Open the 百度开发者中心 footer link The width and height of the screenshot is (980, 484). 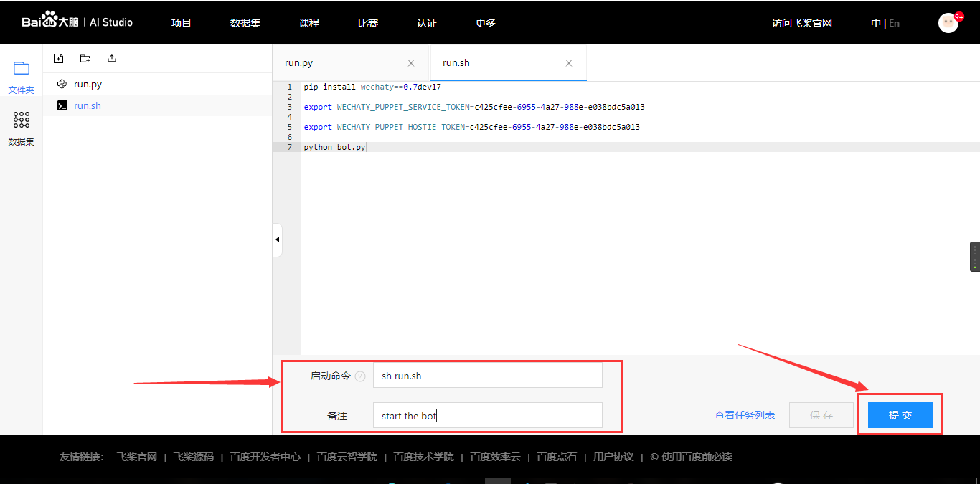[x=265, y=457]
